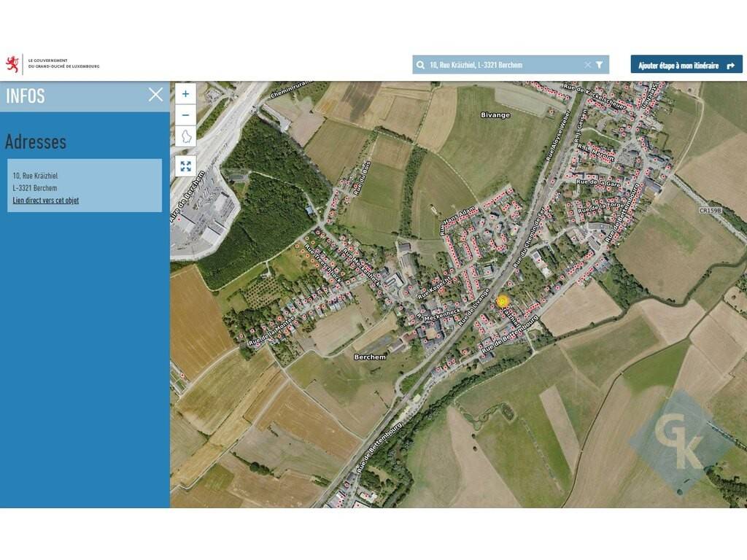Viewport: 747px width, 560px height.
Task: Open the search filter funnel
Action: click(x=600, y=65)
